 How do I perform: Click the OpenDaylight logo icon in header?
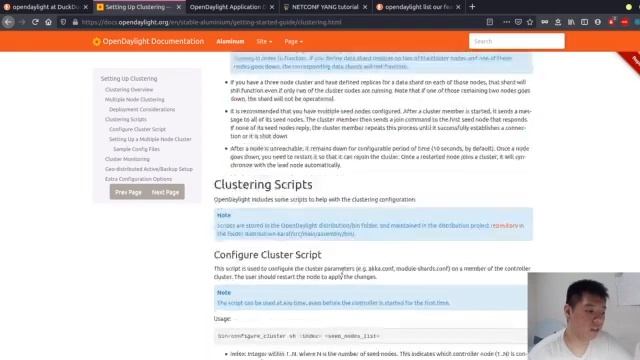point(96,42)
